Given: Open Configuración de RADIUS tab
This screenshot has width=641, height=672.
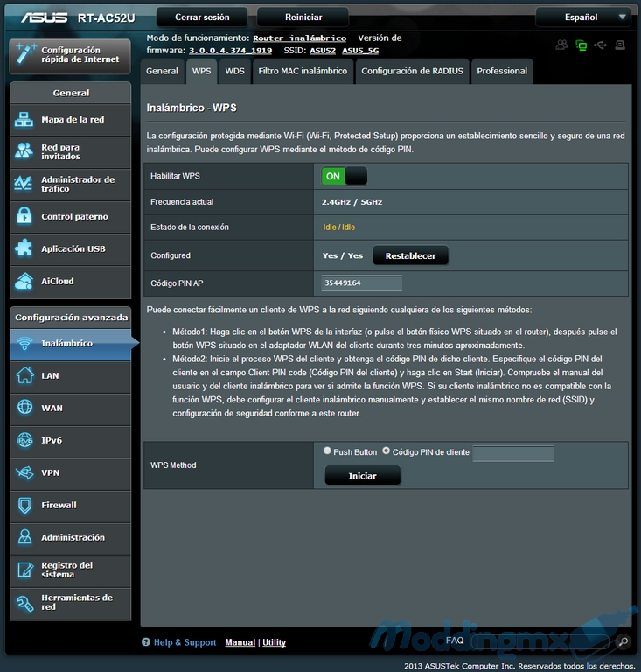Looking at the screenshot, I should tap(412, 71).
